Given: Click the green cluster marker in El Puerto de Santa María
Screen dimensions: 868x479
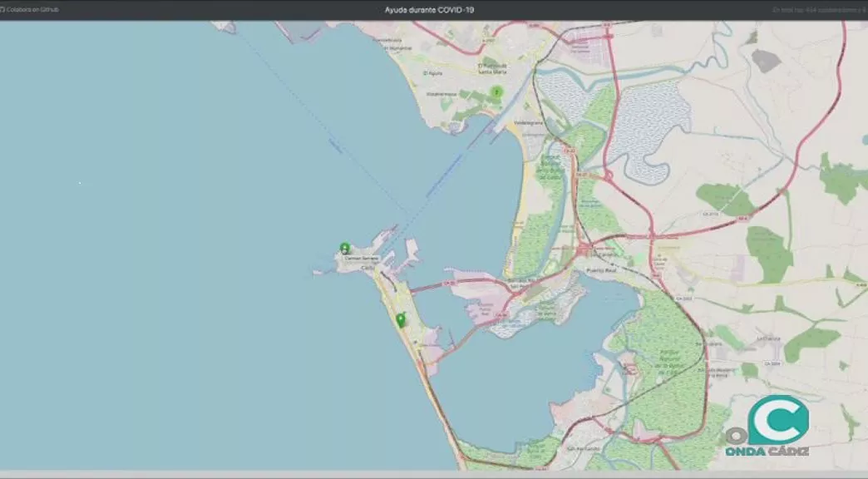Looking at the screenshot, I should point(496,91).
